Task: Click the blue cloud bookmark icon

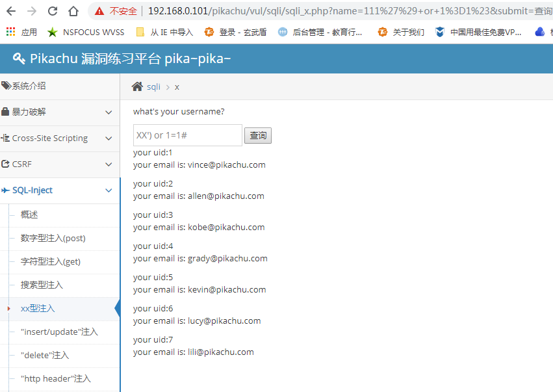Action: point(539,32)
